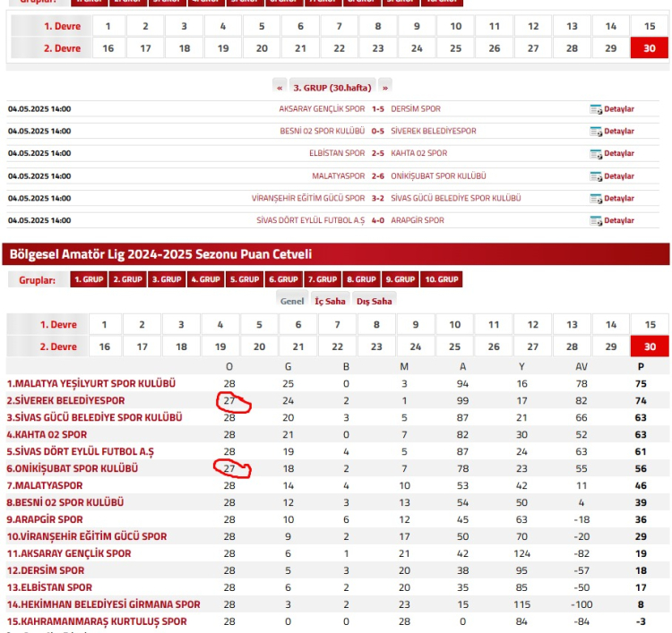The width and height of the screenshot is (672, 633).
Task: Select 10. GRUP in the standings group bar
Action: click(x=440, y=279)
